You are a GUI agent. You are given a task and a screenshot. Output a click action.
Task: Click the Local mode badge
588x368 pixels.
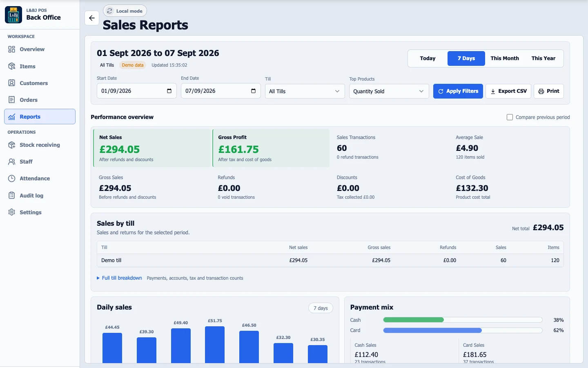click(x=125, y=11)
